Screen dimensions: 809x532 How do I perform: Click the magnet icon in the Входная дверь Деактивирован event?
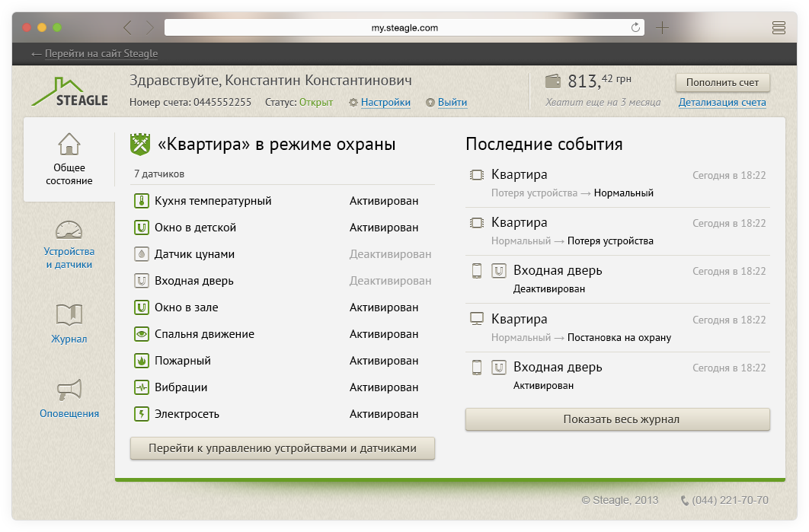498,271
